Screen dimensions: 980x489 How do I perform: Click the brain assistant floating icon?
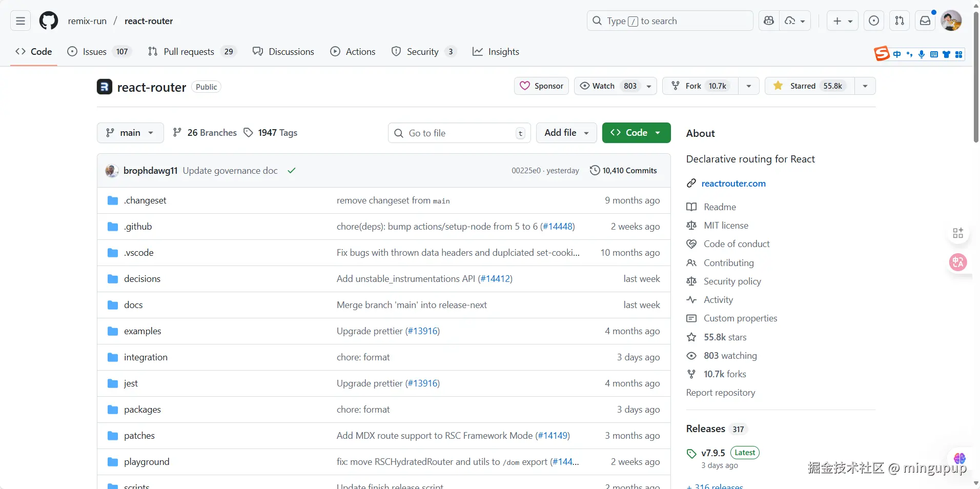click(959, 458)
